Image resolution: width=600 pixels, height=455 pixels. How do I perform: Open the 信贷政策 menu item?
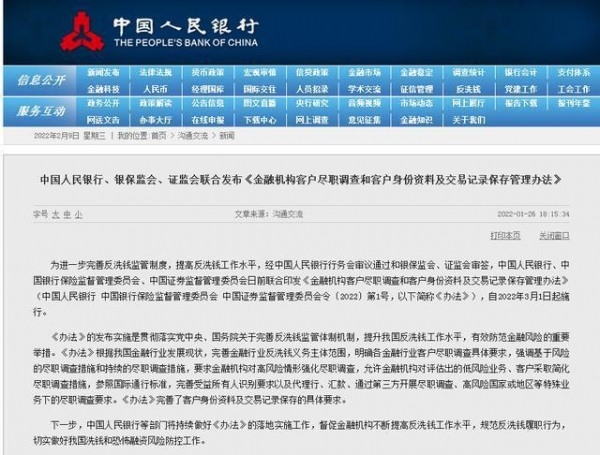coord(312,73)
